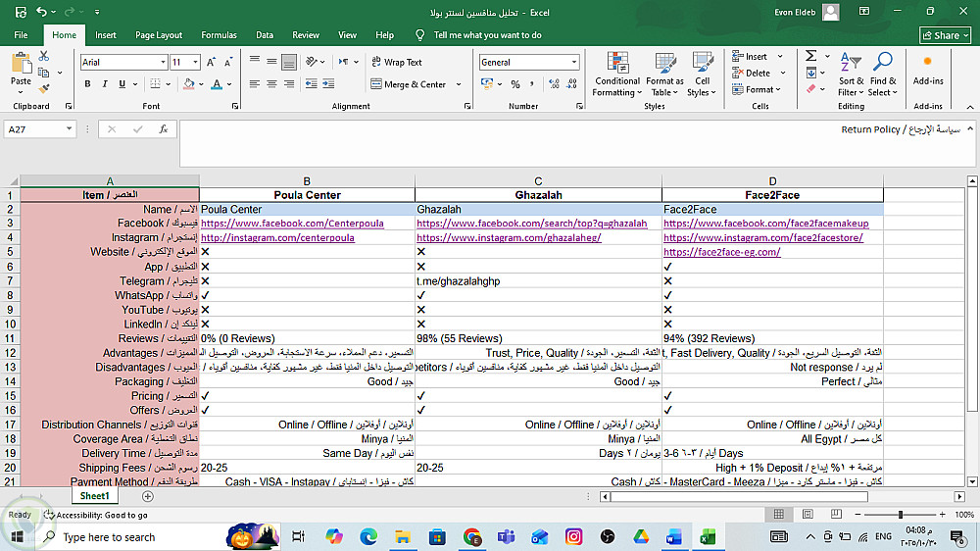Switch to Normal view in status bar
The height and width of the screenshot is (551, 980).
[x=779, y=514]
